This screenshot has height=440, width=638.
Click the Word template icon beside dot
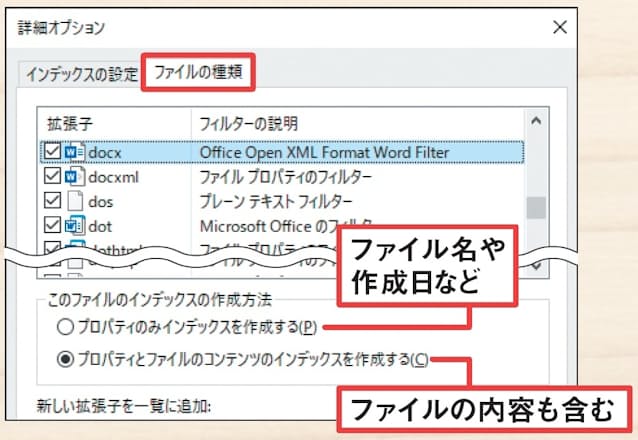coord(74,225)
